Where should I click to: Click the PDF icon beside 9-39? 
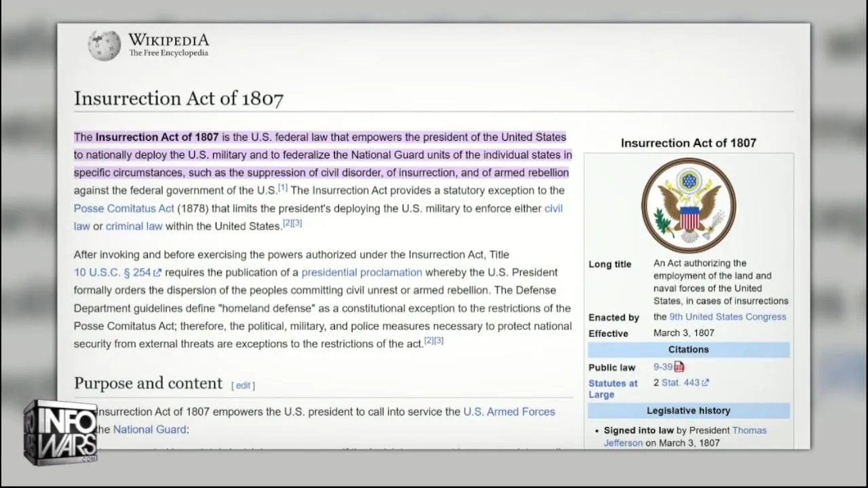point(679,367)
